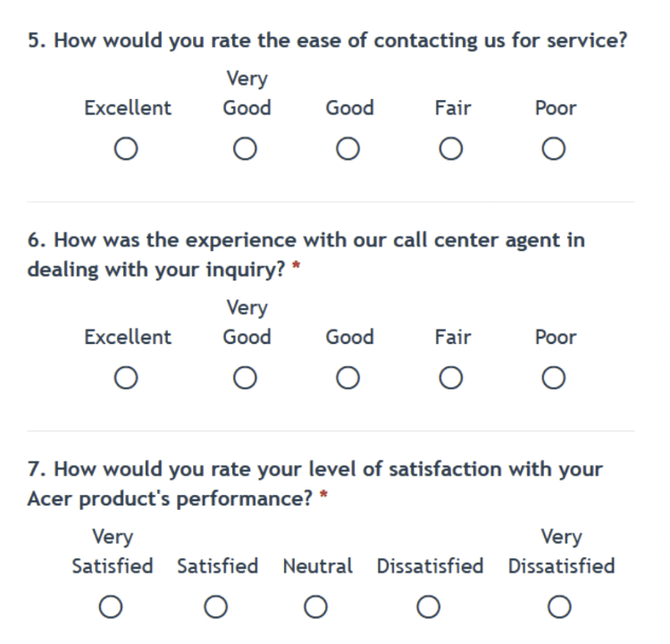
Task: Select Very Satisfied for Acer product performance
Action: (x=111, y=606)
